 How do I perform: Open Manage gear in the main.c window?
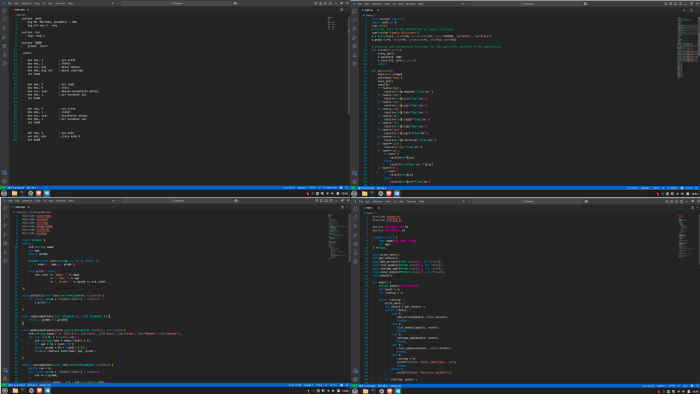click(355, 379)
